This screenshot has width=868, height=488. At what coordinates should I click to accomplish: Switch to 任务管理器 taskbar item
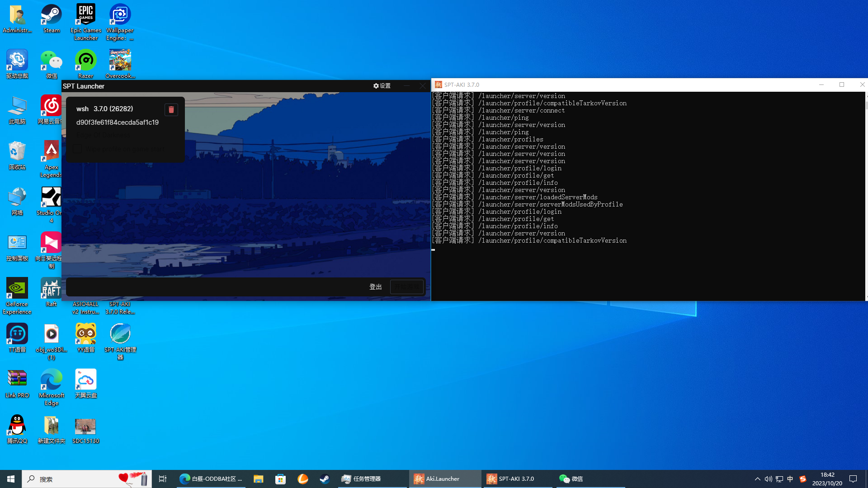366,479
